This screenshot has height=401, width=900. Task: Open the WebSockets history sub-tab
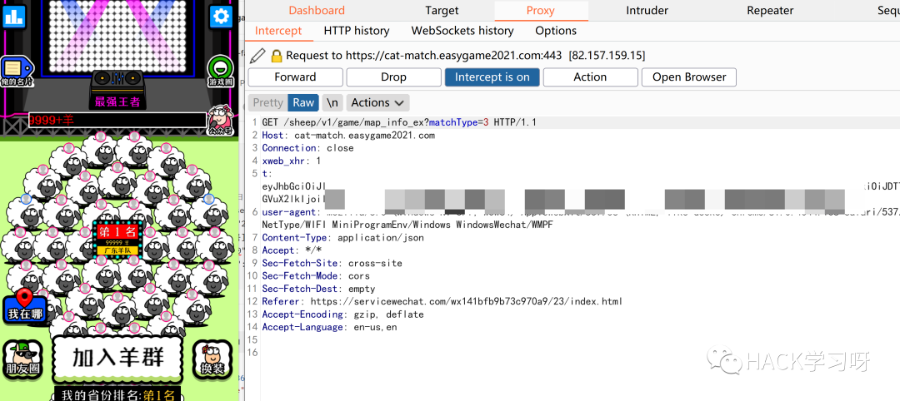(463, 31)
